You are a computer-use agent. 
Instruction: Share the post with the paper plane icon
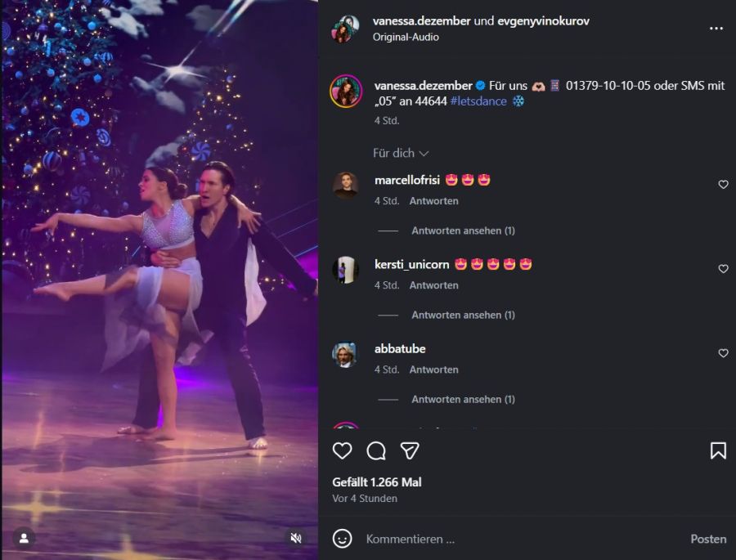pos(410,450)
